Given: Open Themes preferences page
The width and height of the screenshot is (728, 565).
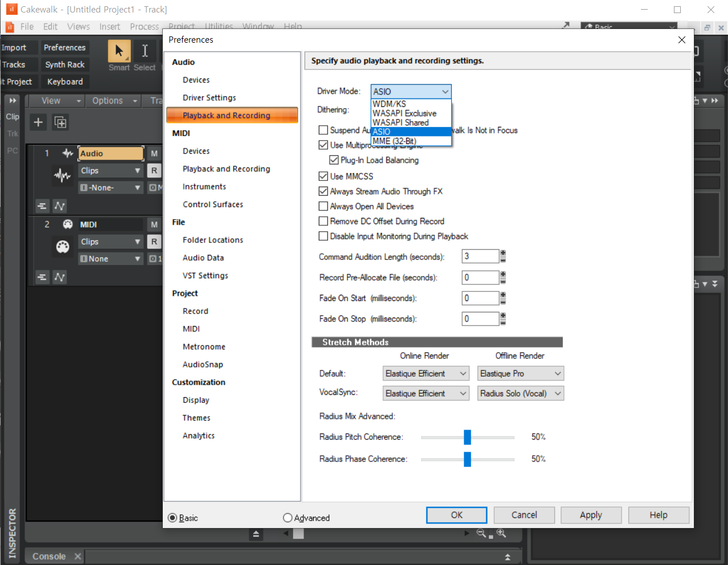Looking at the screenshot, I should click(196, 418).
